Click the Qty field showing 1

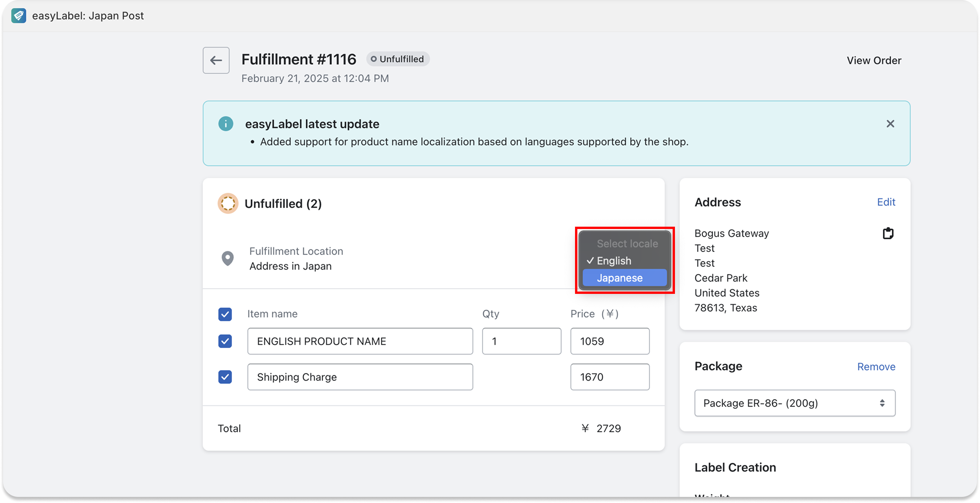coord(521,341)
